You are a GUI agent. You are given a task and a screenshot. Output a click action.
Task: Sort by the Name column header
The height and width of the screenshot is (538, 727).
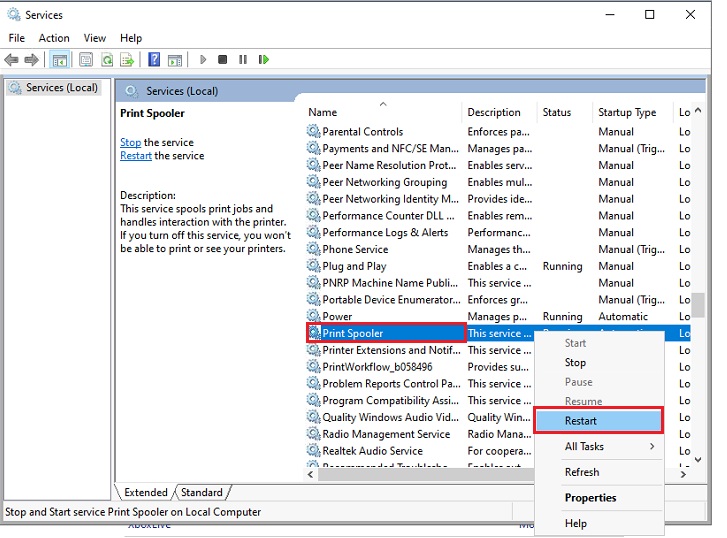tap(383, 112)
